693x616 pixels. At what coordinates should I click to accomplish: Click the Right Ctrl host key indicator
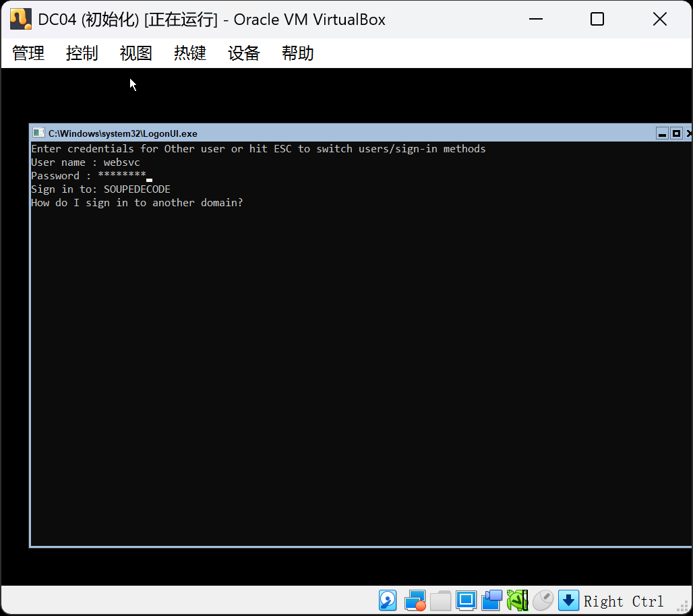coord(623,600)
